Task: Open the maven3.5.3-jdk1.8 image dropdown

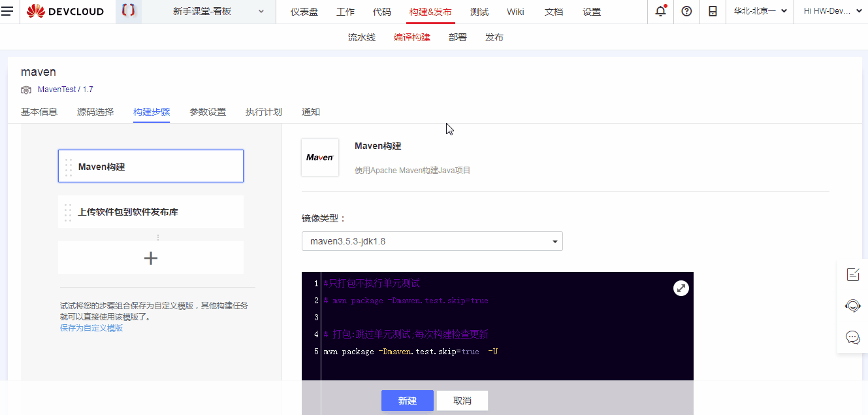Action: 432,241
